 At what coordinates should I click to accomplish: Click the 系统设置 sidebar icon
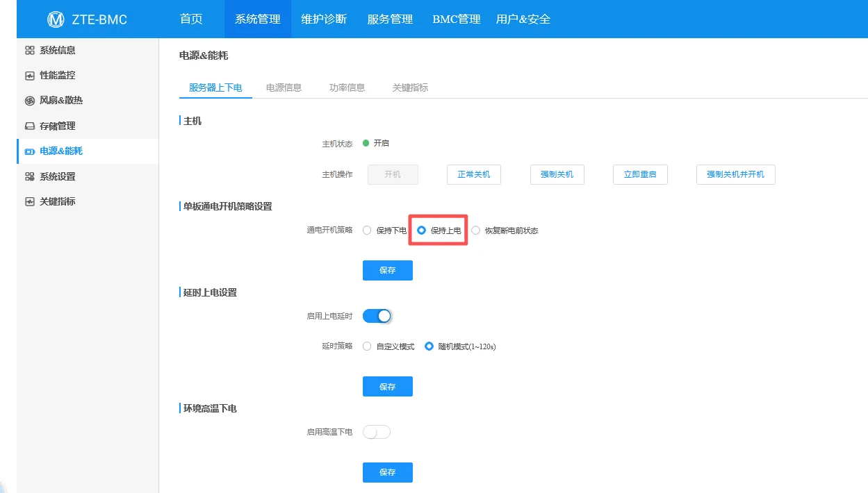pyautogui.click(x=29, y=176)
